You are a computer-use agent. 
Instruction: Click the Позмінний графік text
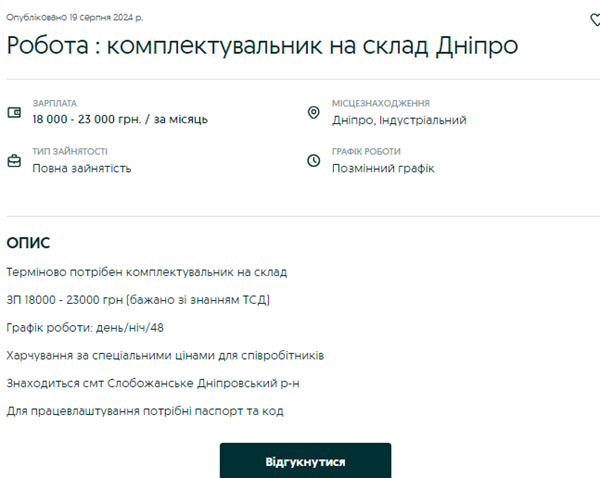click(x=383, y=168)
